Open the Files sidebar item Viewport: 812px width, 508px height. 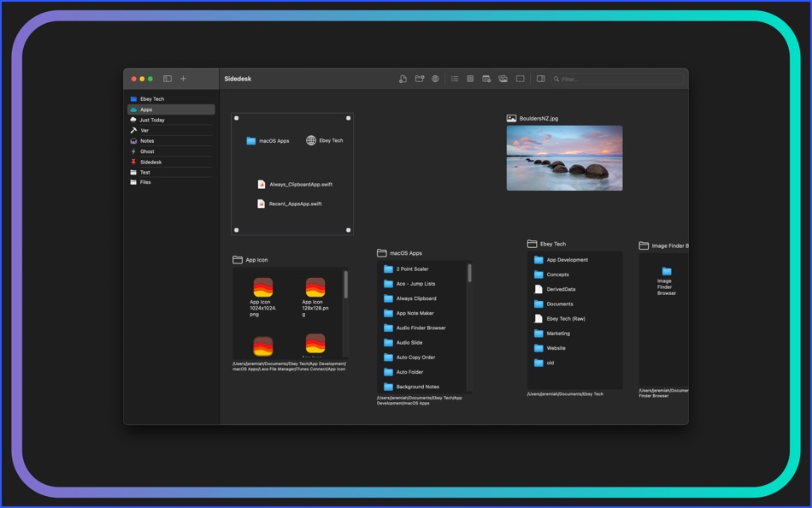coord(171,182)
